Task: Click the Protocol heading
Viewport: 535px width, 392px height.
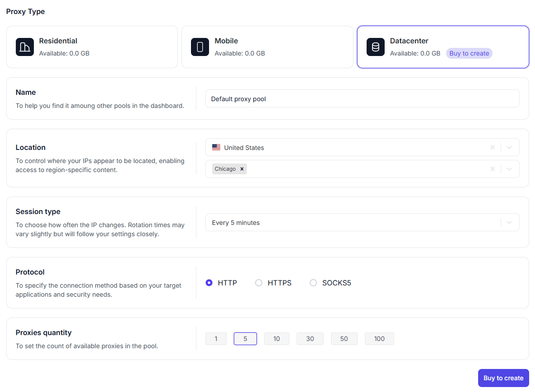Action: 30,272
